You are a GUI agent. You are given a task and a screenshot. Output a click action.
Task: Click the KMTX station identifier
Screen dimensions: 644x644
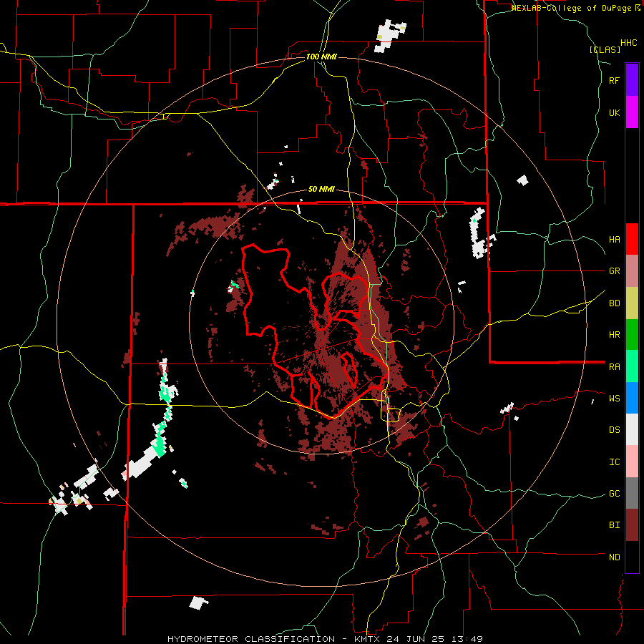(366, 639)
